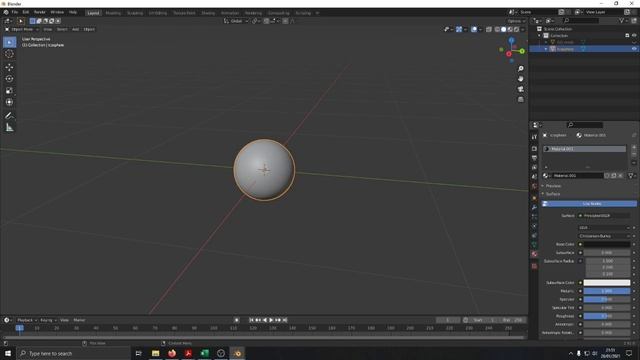Select the Scale tool
The height and width of the screenshot is (360, 640).
[x=9, y=91]
